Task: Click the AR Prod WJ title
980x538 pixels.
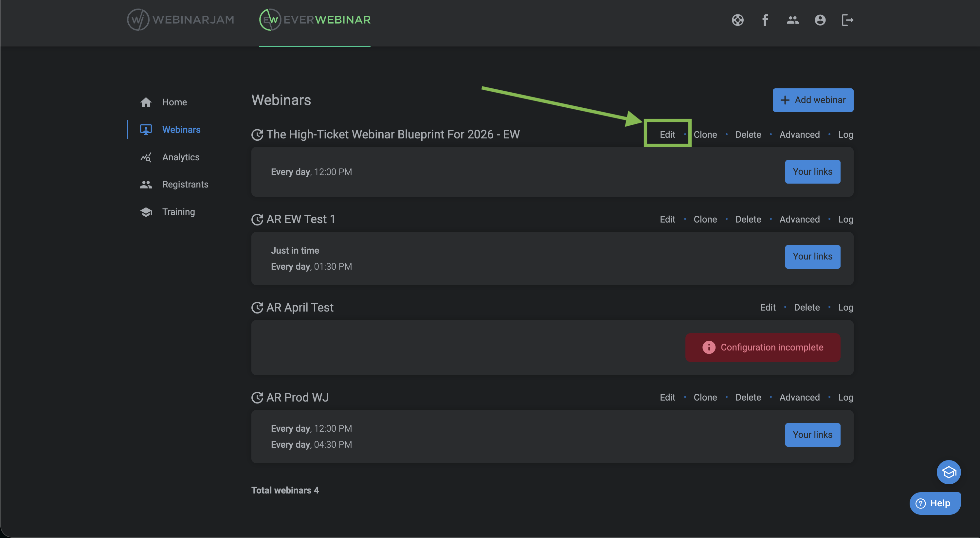Action: tap(297, 397)
